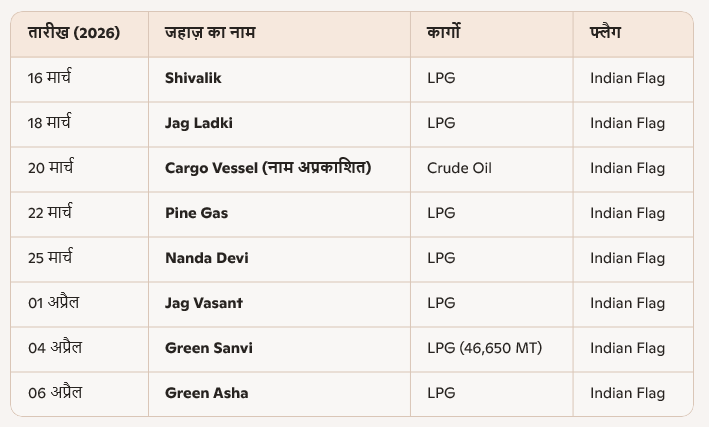This screenshot has height=427, width=709.
Task: Select the Green Asha ship name
Action: [206, 393]
